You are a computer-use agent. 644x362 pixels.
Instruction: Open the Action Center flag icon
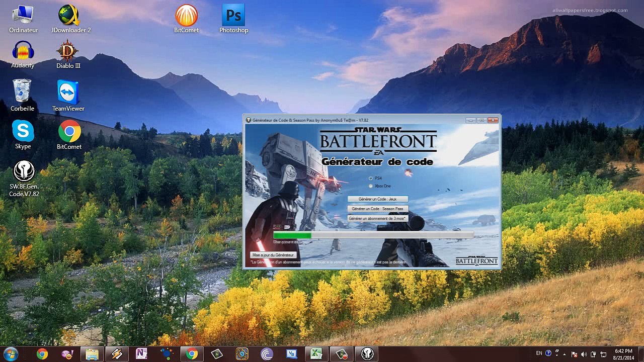point(575,354)
